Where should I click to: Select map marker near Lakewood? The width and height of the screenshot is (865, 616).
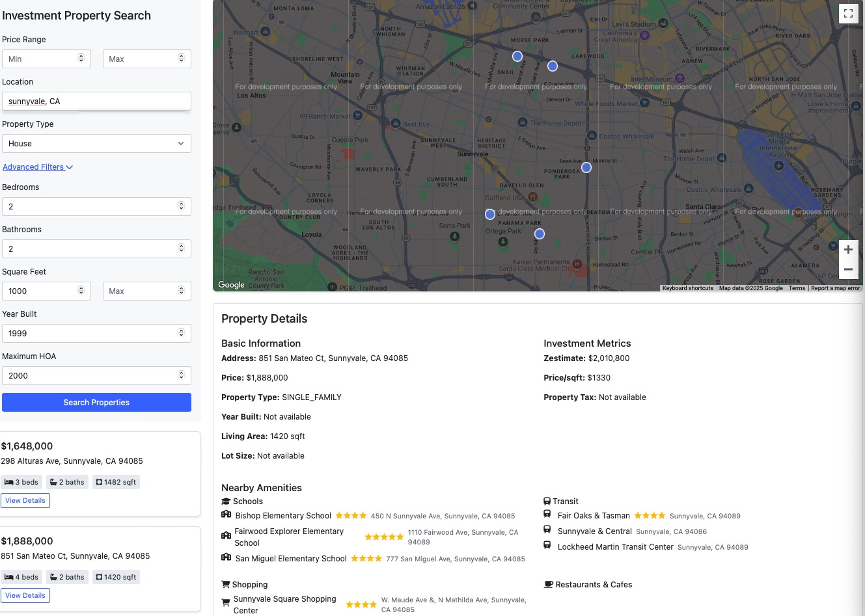click(553, 66)
